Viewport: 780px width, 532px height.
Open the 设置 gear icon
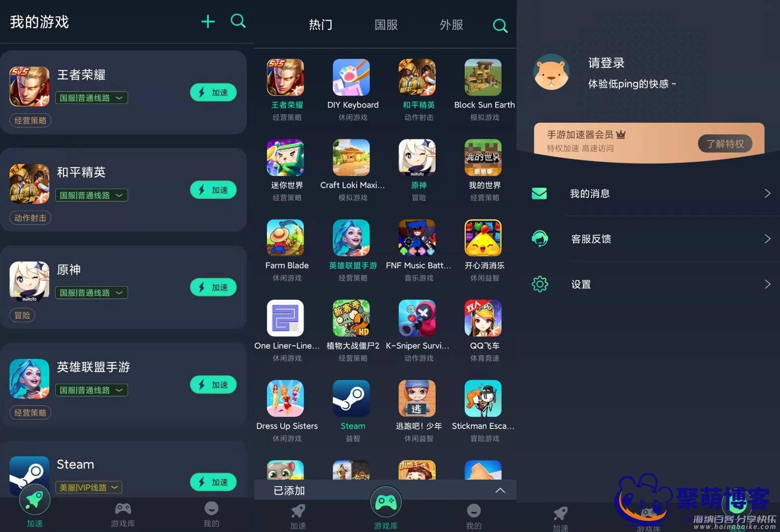pyautogui.click(x=540, y=284)
